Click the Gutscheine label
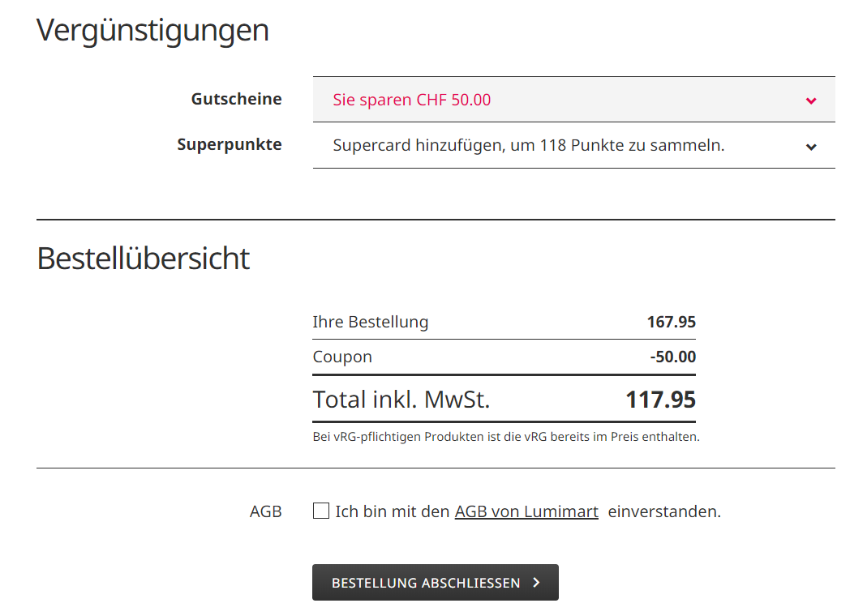Image resolution: width=850 pixels, height=616 pixels. [x=236, y=99]
